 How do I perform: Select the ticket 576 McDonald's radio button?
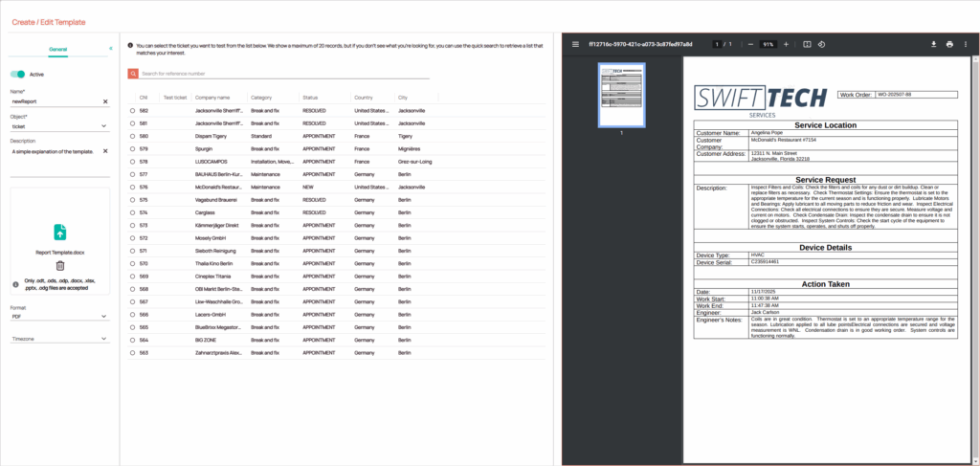click(132, 187)
